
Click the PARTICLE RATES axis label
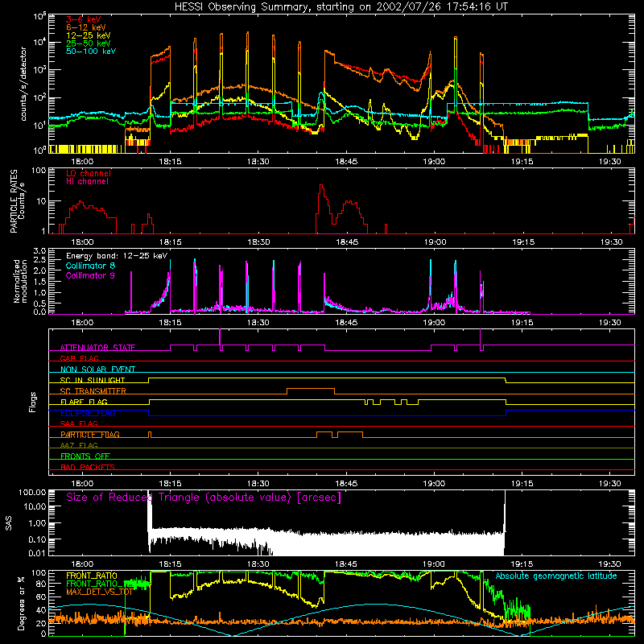[x=14, y=201]
